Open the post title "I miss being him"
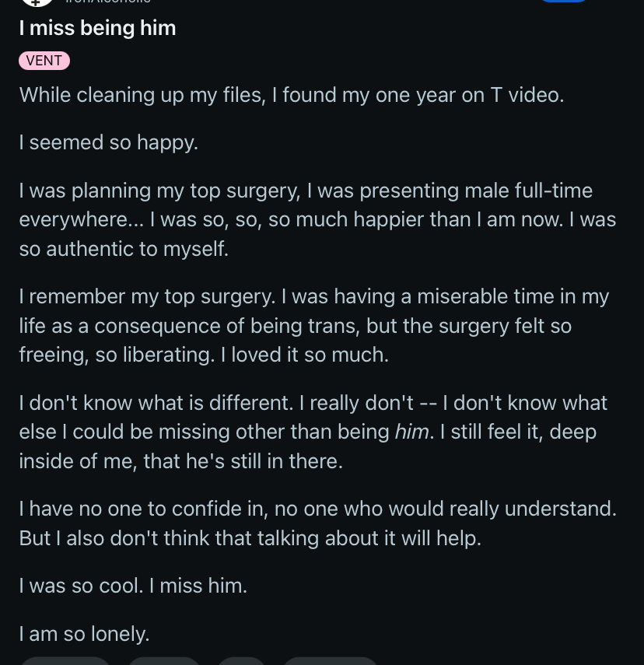644x665 pixels. click(97, 28)
